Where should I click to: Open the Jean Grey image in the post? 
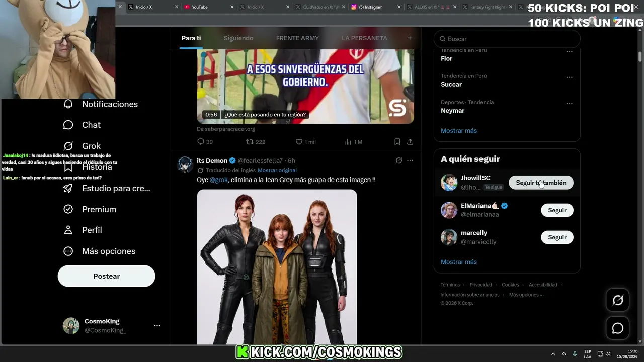point(277,267)
